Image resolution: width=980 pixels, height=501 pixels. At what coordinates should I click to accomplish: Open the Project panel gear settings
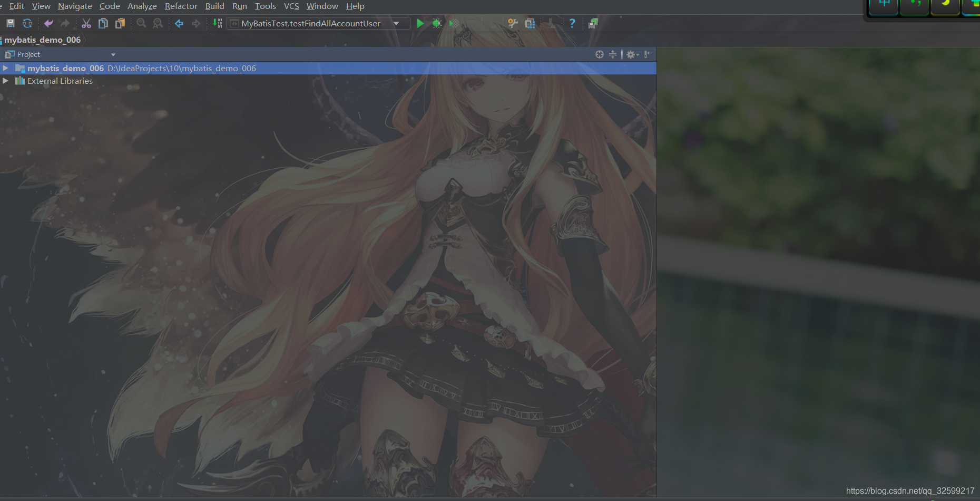632,54
